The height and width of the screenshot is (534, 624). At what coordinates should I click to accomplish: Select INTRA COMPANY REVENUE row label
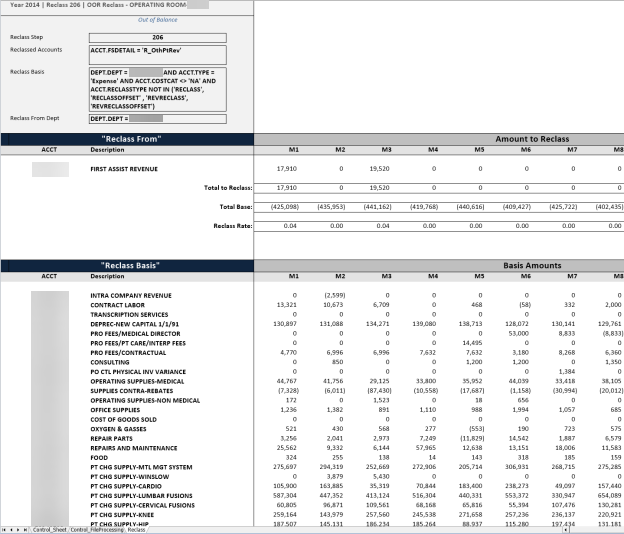[x=131, y=296]
